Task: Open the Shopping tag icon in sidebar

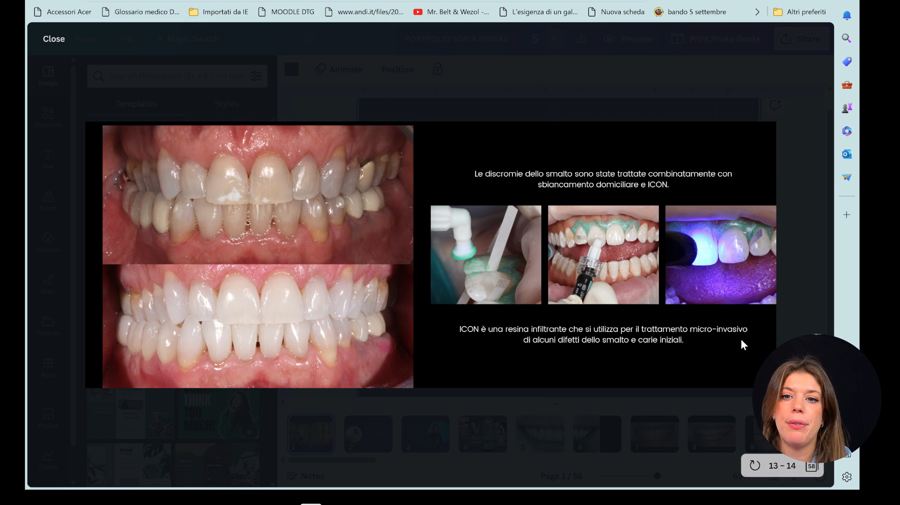Action: point(847,61)
